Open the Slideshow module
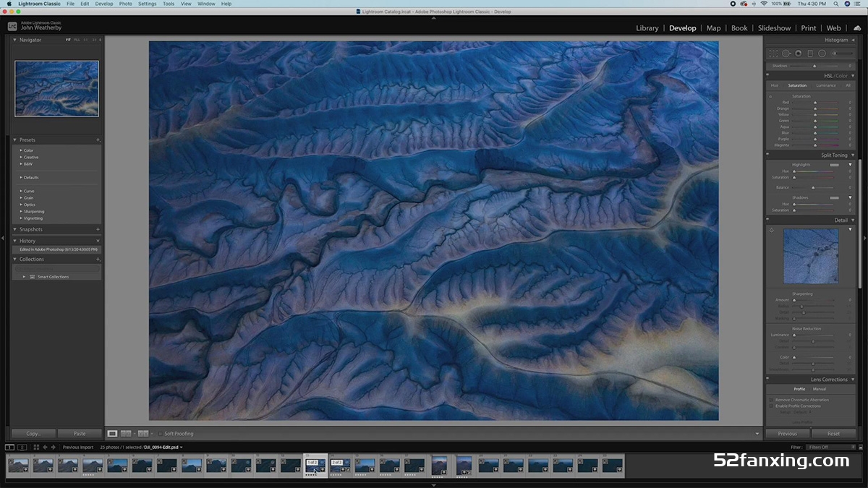The width and height of the screenshot is (868, 488). tap(774, 28)
